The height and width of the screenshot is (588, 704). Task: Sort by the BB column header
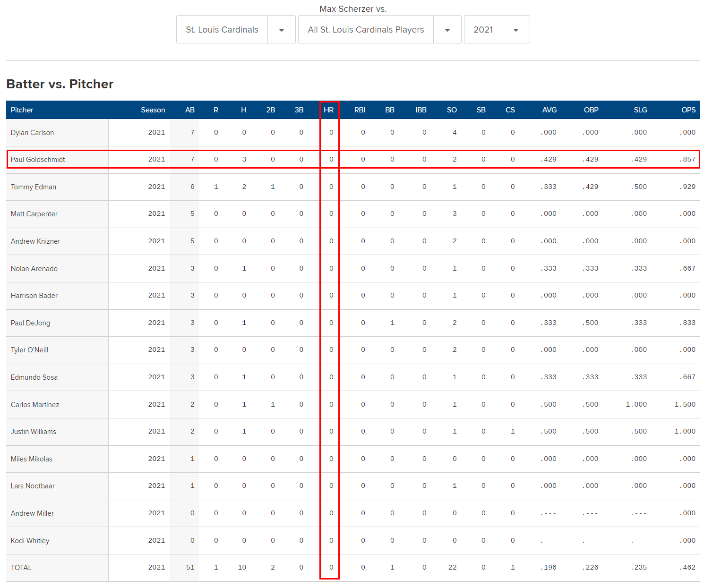tap(390, 110)
